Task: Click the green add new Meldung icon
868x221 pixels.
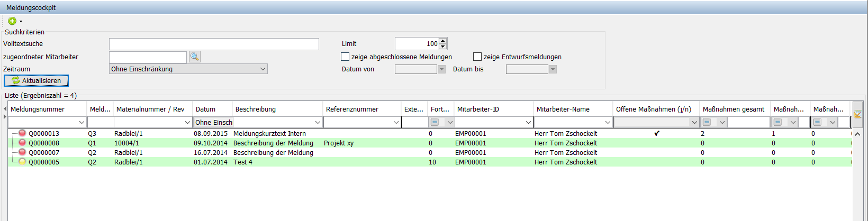Action: point(12,21)
